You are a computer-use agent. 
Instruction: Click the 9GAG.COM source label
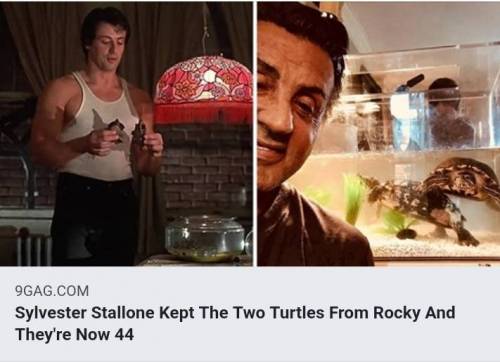pyautogui.click(x=52, y=291)
